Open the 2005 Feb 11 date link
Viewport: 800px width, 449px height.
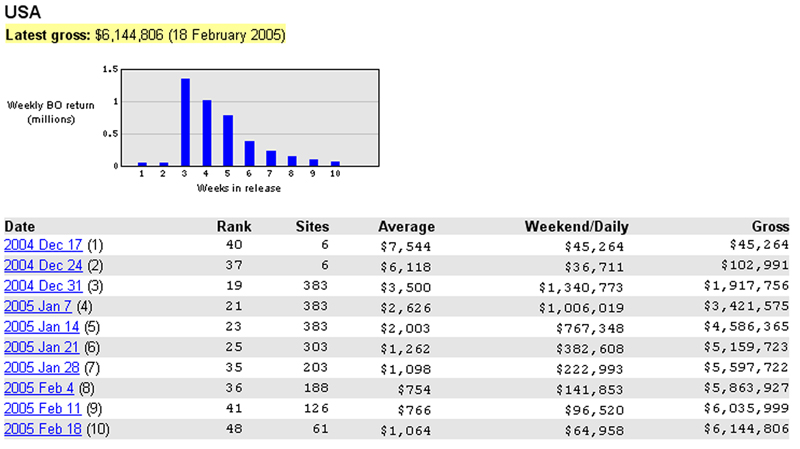click(x=42, y=409)
